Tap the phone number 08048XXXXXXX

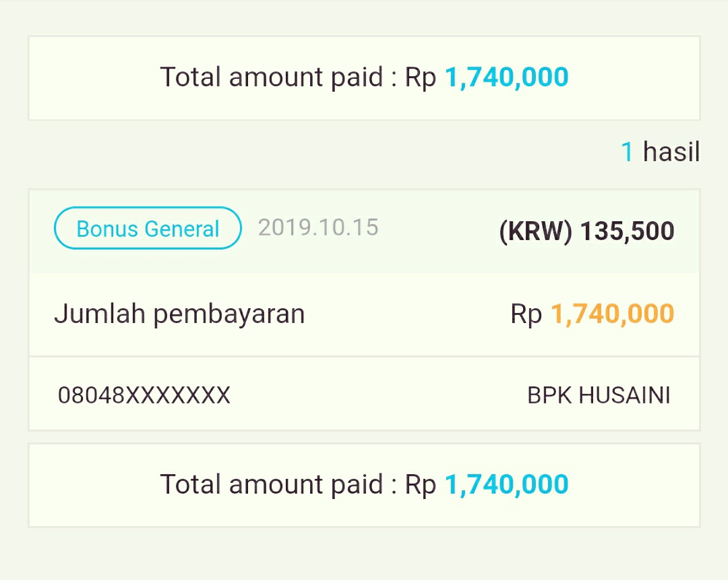click(x=144, y=395)
